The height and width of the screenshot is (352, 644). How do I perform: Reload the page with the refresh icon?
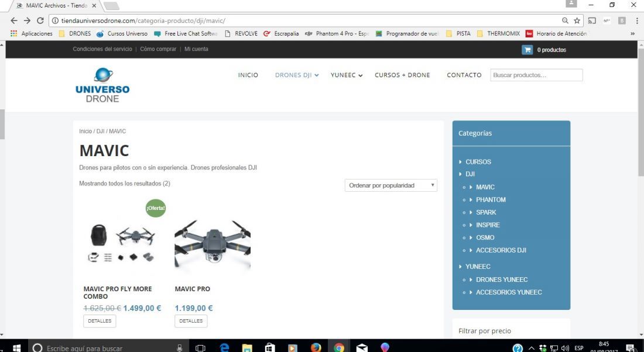pos(40,20)
